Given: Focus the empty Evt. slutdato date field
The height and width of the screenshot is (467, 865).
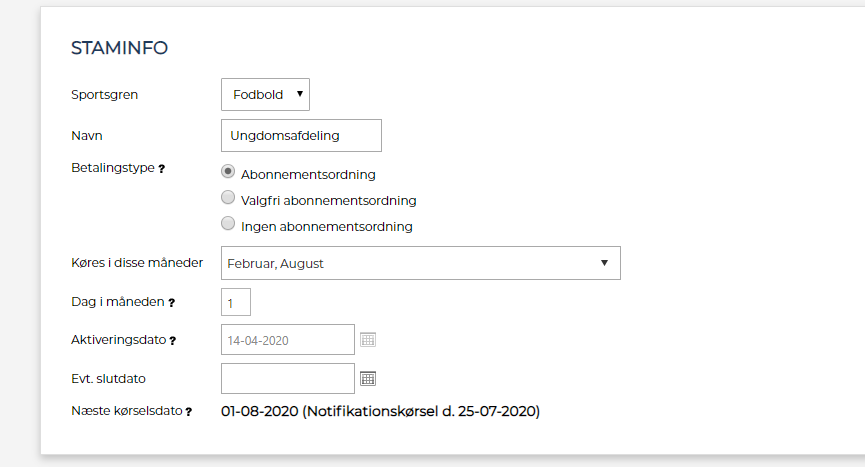Looking at the screenshot, I should tap(287, 378).
